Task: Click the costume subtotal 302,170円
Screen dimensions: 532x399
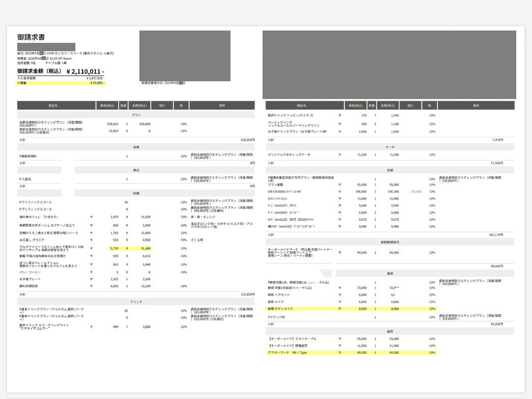Action: pyautogui.click(x=496, y=235)
